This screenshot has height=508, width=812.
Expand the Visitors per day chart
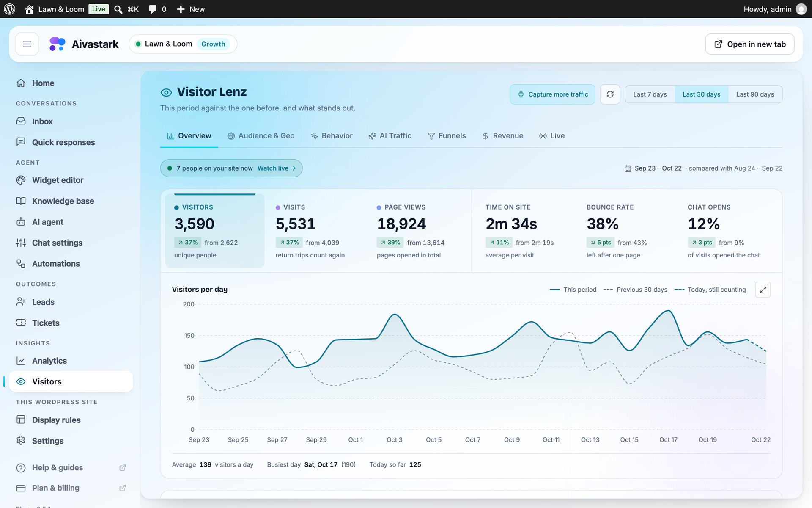point(763,290)
